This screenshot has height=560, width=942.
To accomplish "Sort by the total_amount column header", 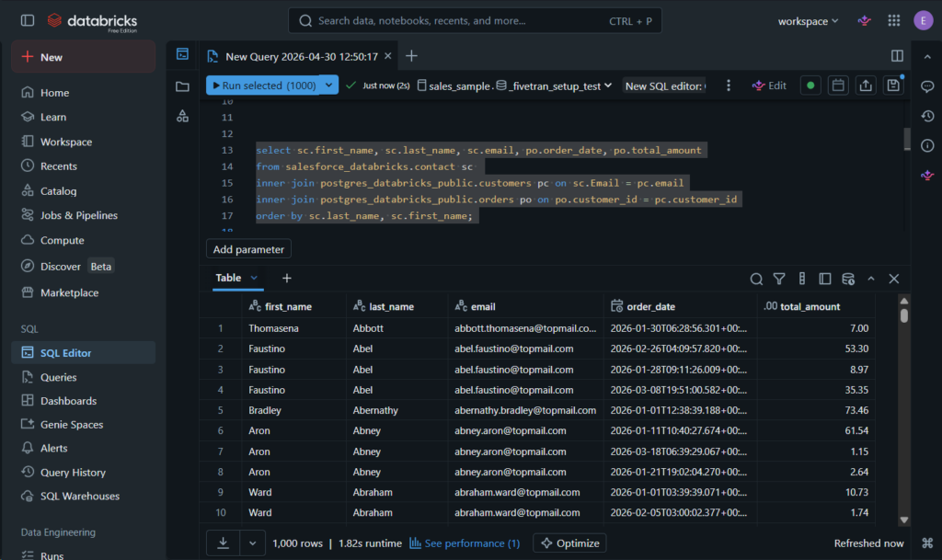I will [816, 307].
